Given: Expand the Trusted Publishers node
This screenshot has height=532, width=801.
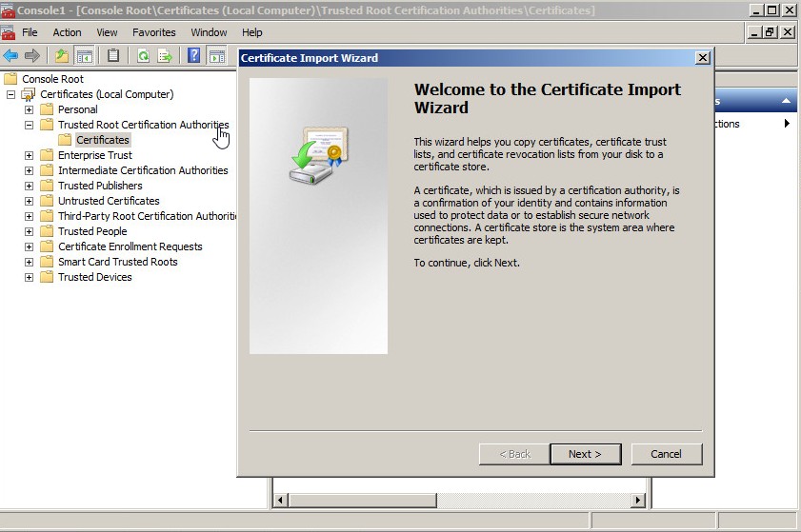Looking at the screenshot, I should click(29, 186).
